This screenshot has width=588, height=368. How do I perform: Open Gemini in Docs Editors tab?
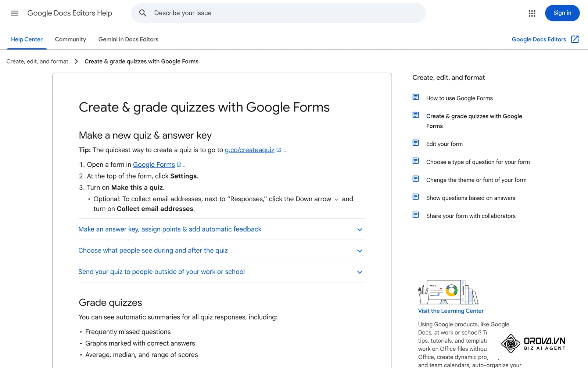click(128, 39)
